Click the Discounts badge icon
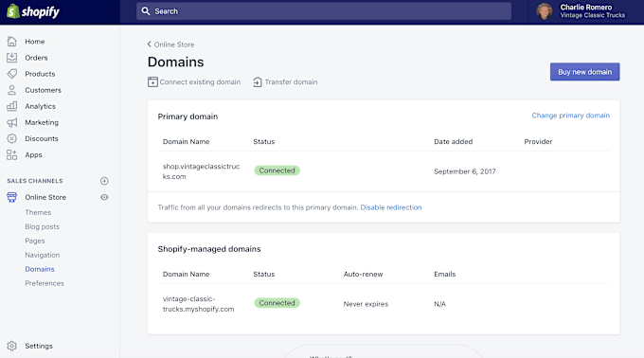 12,138
